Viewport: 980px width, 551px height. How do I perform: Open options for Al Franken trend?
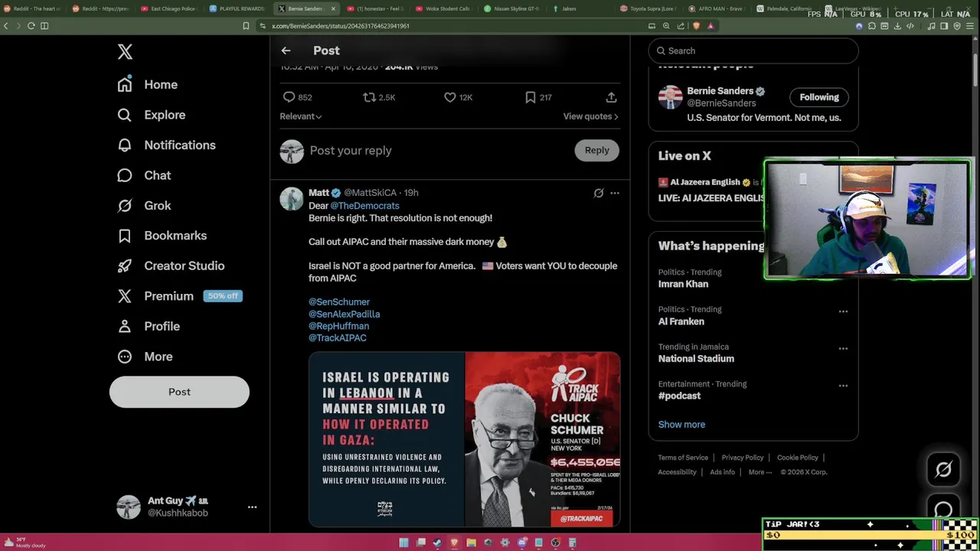tap(843, 311)
